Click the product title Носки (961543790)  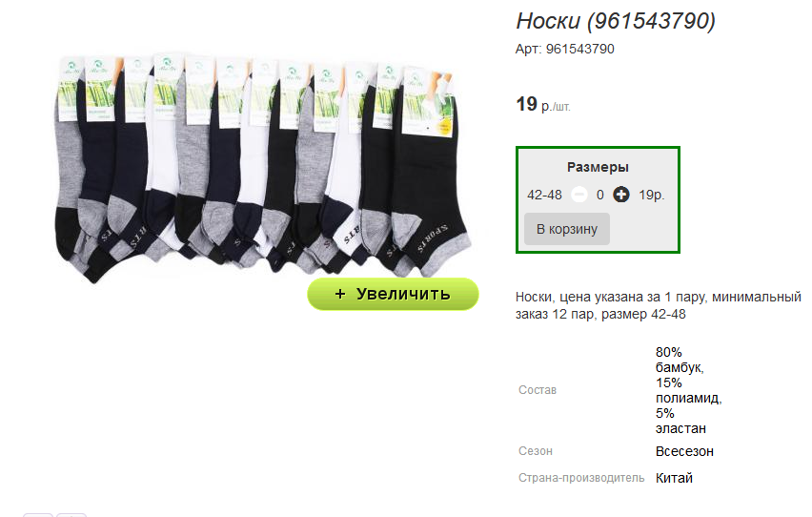[x=616, y=21]
